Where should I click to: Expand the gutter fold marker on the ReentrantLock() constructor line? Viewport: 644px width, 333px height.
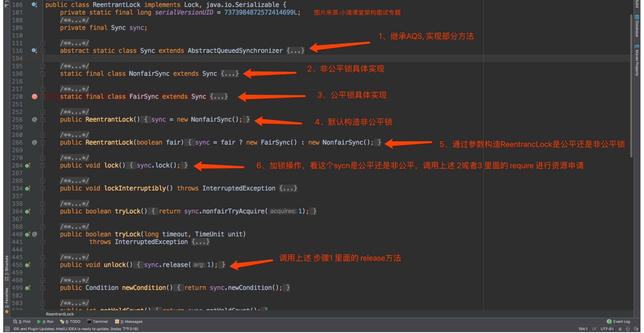[43, 120]
